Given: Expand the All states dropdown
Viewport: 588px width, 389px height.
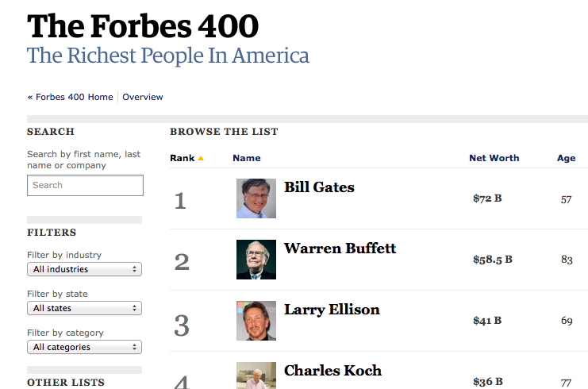Looking at the screenshot, I should [85, 308].
